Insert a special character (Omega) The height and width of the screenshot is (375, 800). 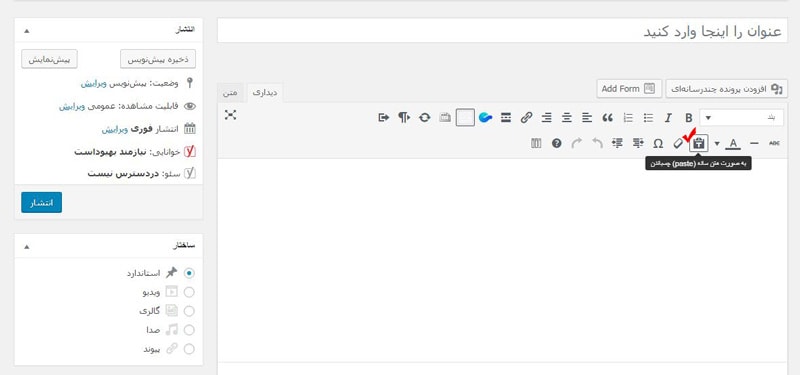[658, 144]
